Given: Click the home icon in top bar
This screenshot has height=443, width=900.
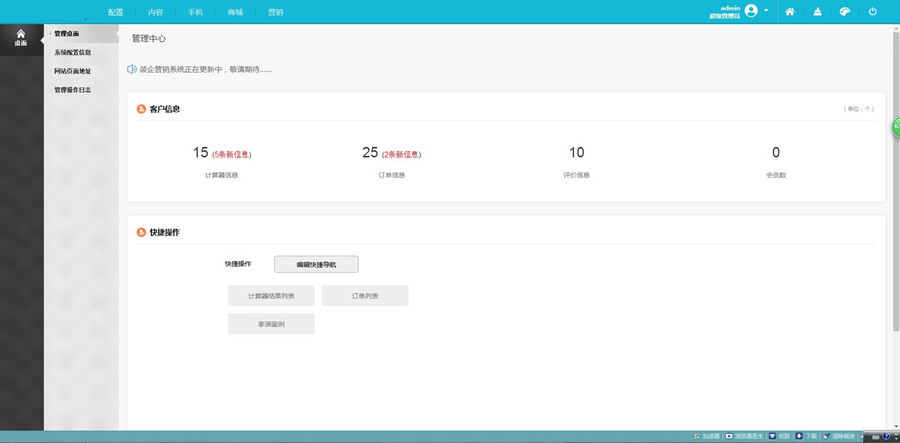Looking at the screenshot, I should coord(790,11).
